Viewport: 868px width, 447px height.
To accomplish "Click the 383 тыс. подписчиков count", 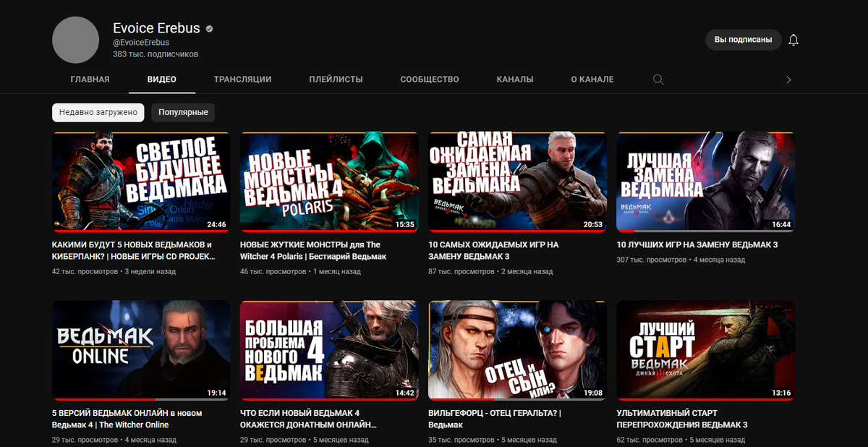I will pos(156,54).
